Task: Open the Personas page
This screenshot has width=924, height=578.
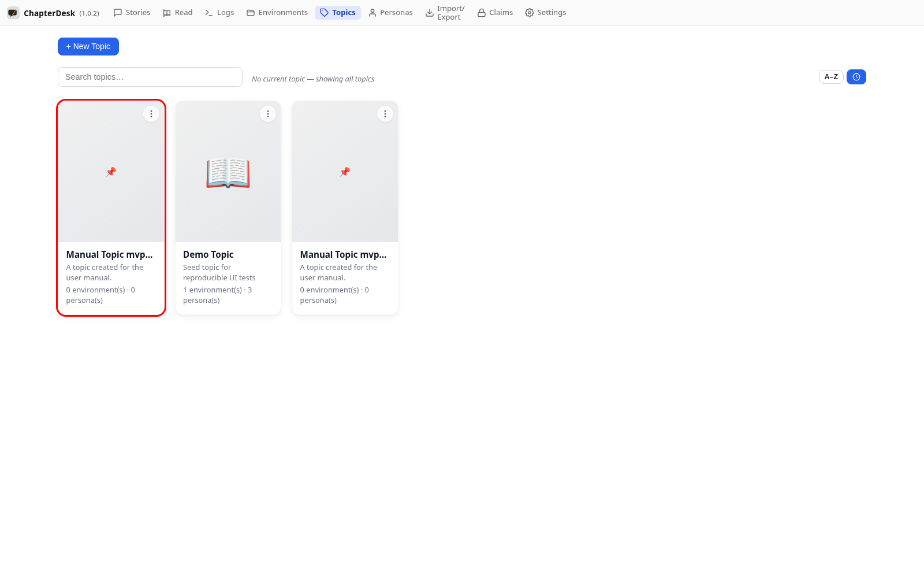Action: [390, 13]
